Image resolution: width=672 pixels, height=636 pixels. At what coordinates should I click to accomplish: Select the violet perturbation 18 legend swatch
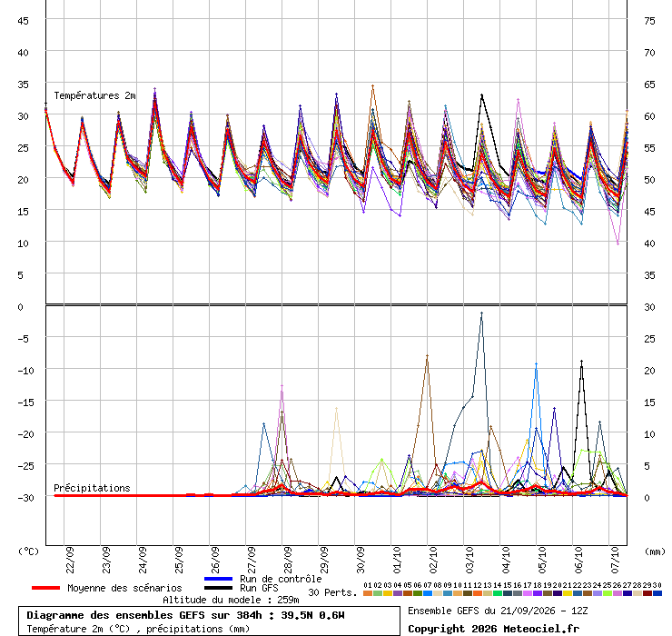coord(537,593)
